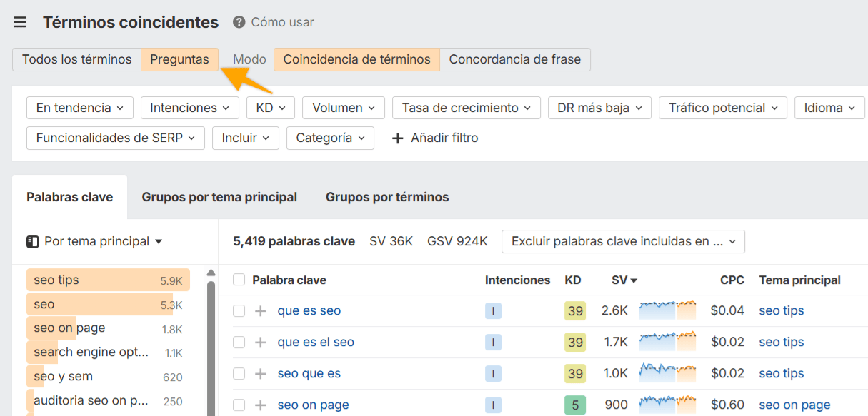Open Excluir palabras clave incluidas dropdown
Image resolution: width=868 pixels, height=416 pixels.
pos(623,242)
